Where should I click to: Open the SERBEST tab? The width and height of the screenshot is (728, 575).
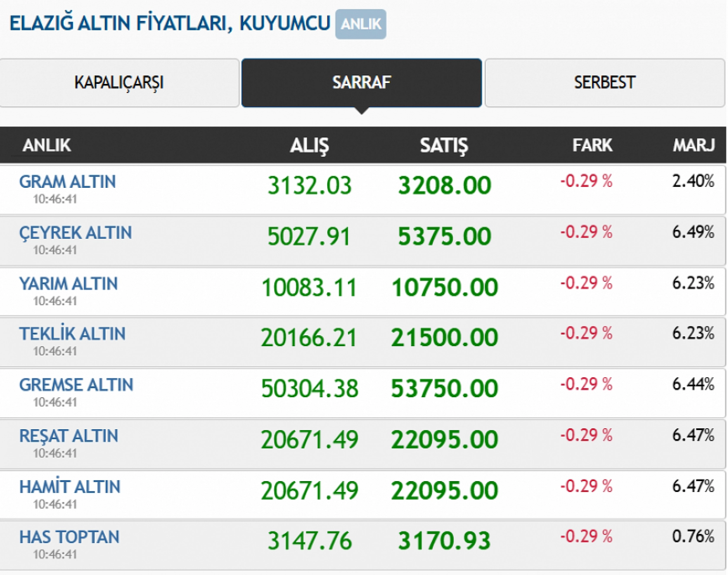(604, 83)
